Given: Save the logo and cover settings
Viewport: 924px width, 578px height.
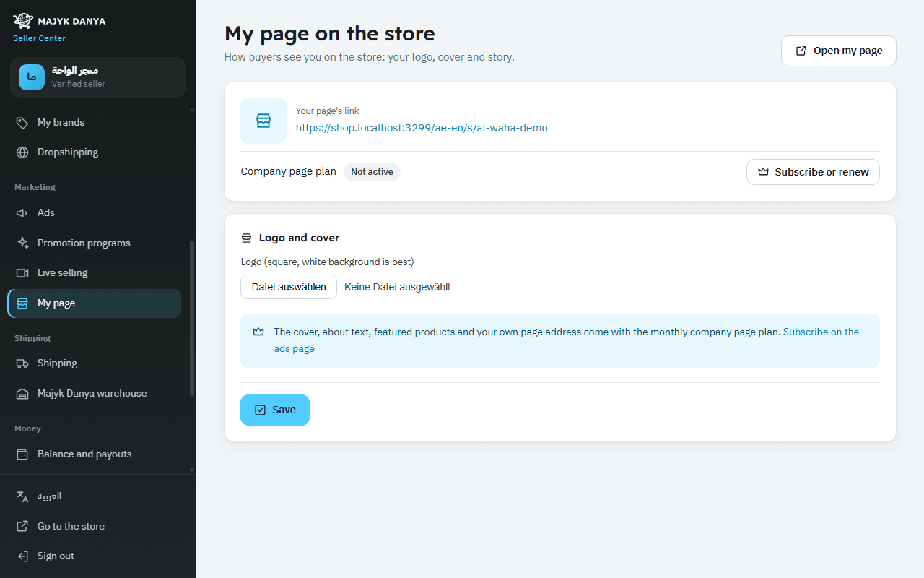Looking at the screenshot, I should [275, 410].
